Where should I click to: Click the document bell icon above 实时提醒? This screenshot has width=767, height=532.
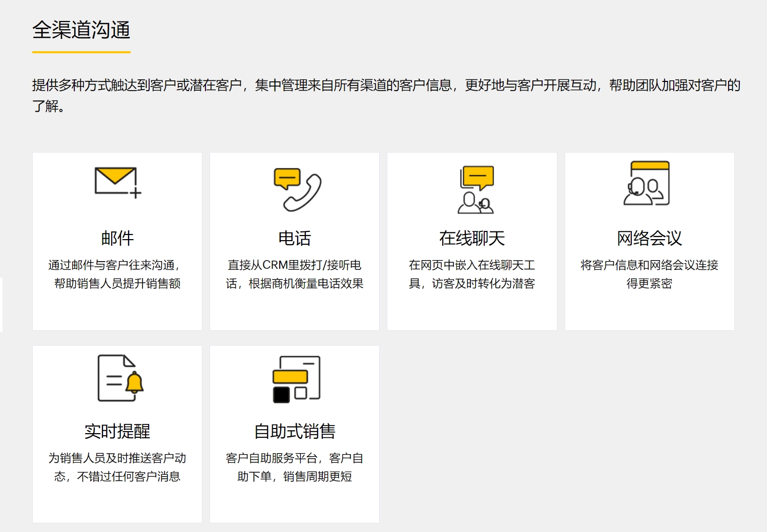(x=121, y=378)
